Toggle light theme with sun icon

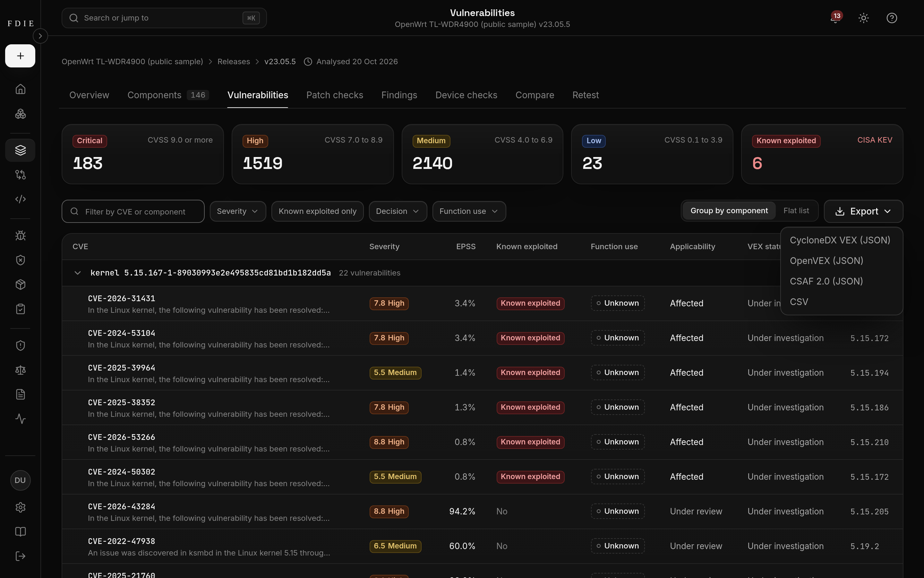point(864,18)
